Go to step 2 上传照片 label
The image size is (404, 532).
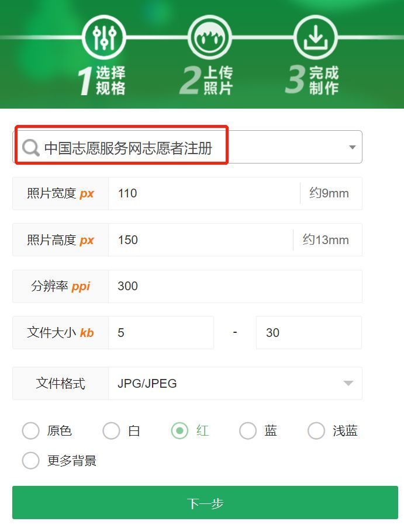(x=206, y=81)
